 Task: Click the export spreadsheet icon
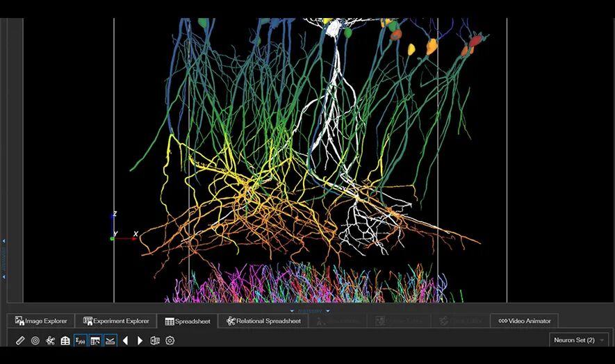click(155, 340)
